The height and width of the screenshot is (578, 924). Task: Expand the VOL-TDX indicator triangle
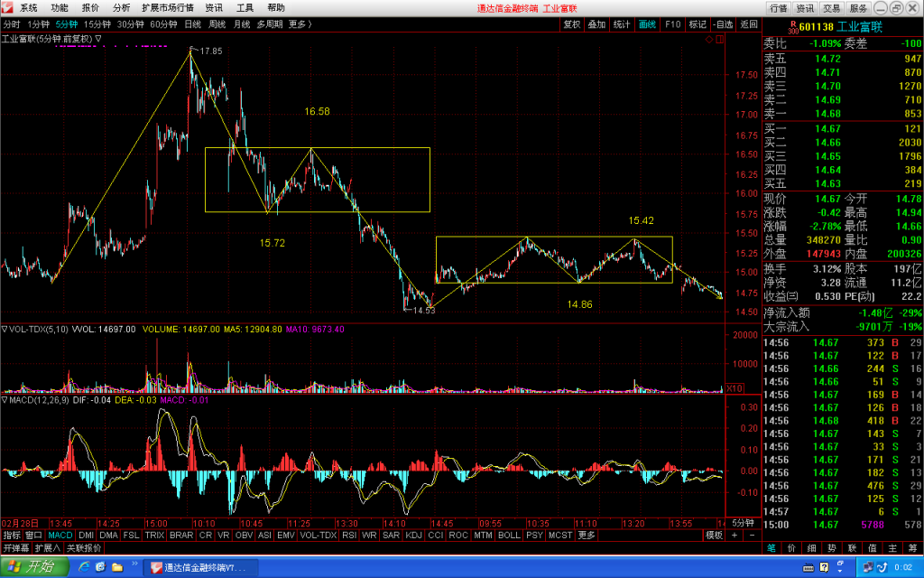tap(5, 329)
